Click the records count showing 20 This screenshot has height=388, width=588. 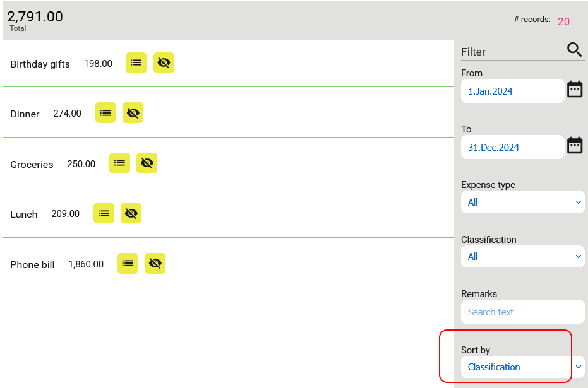(563, 21)
